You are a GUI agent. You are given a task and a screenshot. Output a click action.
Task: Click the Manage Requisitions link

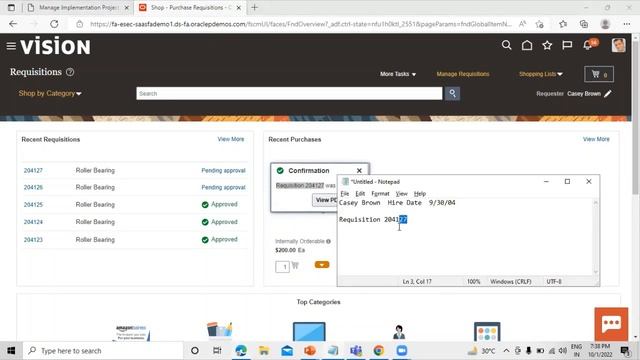[463, 74]
